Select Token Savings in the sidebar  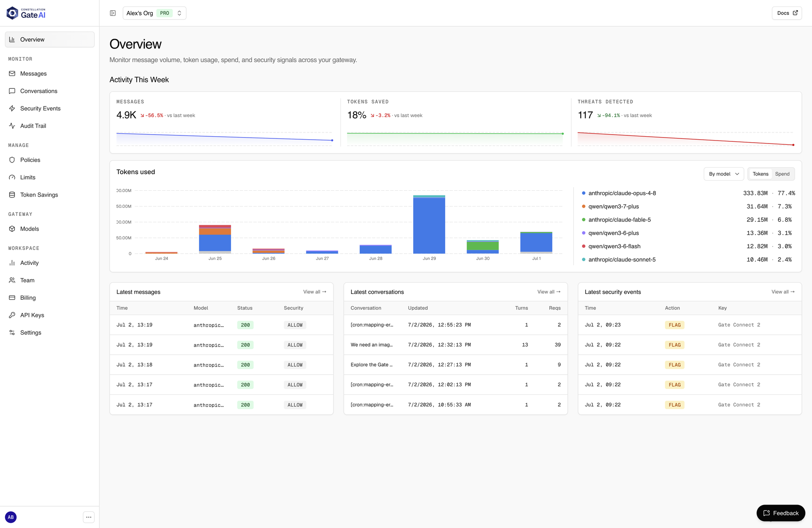click(x=50, y=195)
